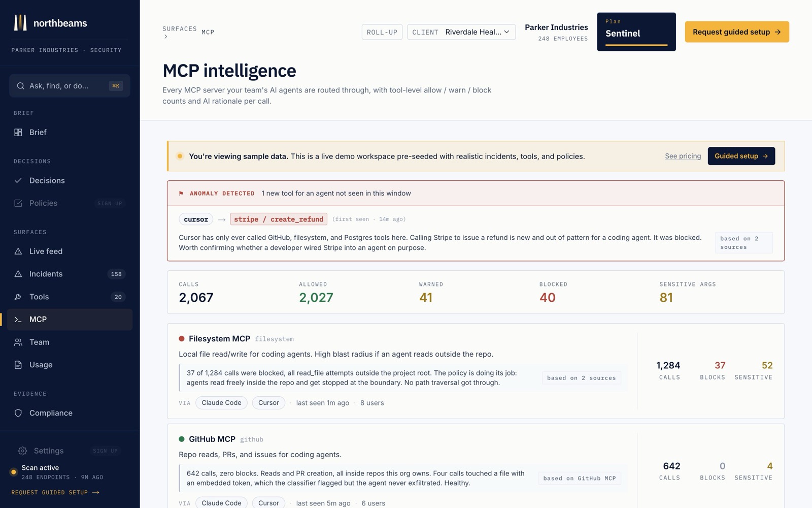Click the Tools 20 count badge
812x508 pixels.
[x=118, y=297]
